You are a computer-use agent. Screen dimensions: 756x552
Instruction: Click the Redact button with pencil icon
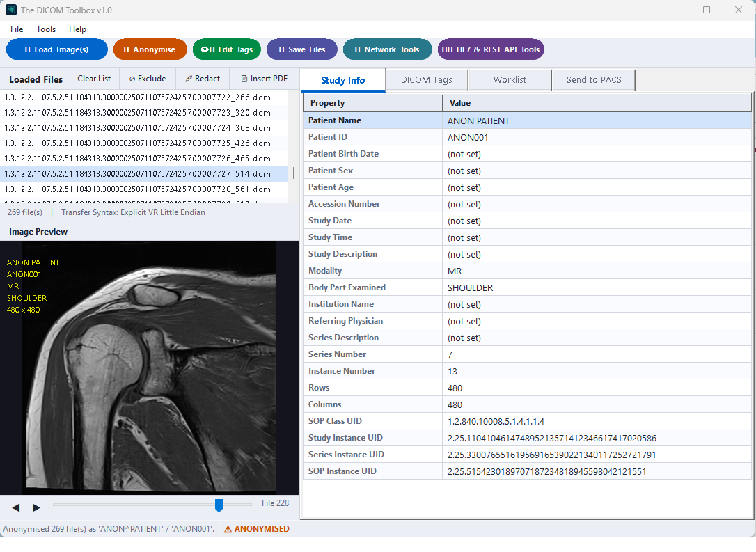coord(203,79)
